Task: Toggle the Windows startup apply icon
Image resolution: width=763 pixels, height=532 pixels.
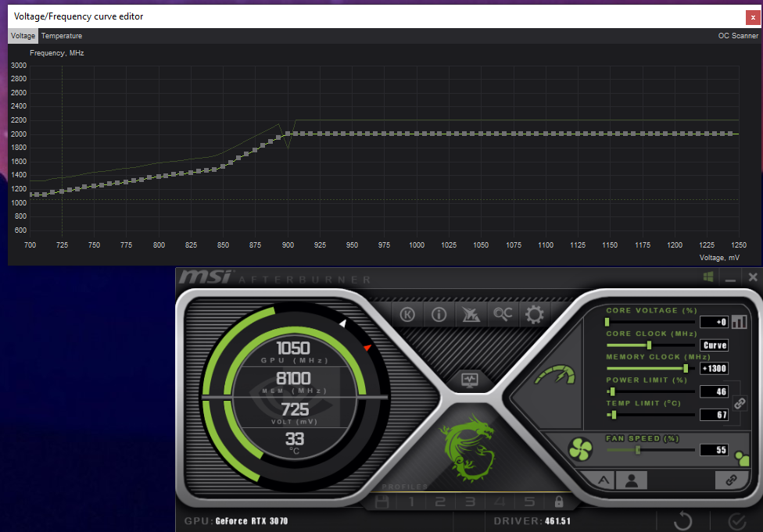Action: tap(708, 277)
